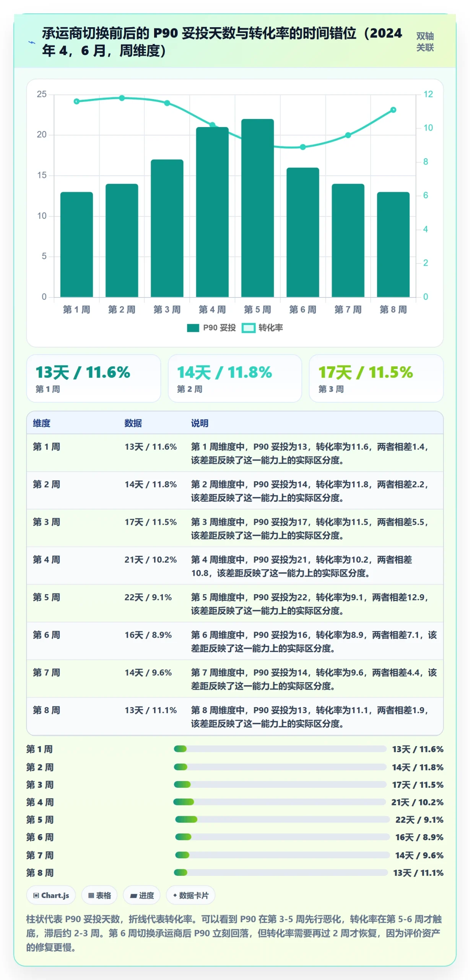Click the 第 5 周 x-axis label
Viewport: 470px width, 980px height.
257,310
